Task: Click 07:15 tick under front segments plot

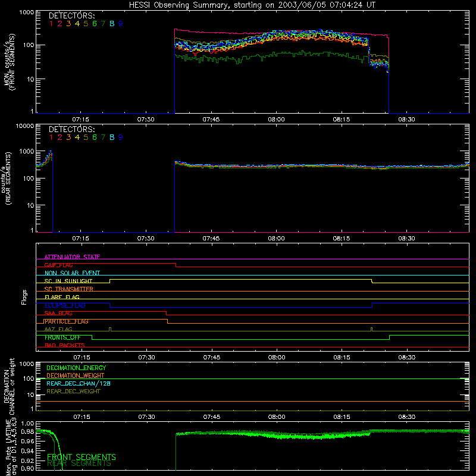Action: coord(80,120)
